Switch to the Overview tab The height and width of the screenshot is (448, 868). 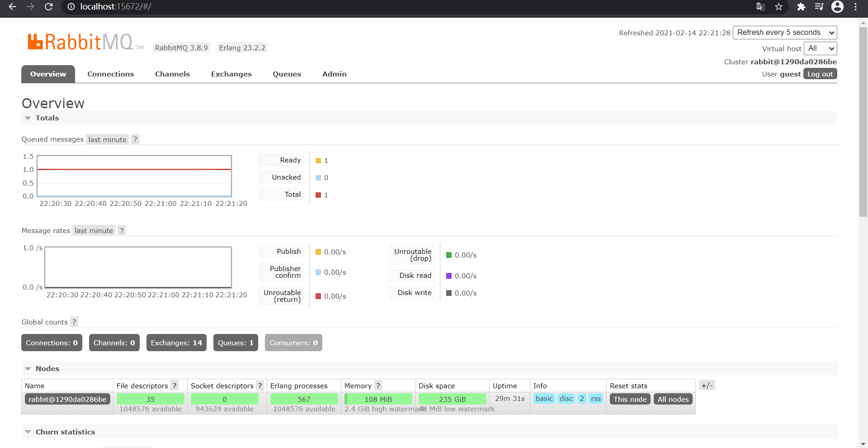click(48, 74)
